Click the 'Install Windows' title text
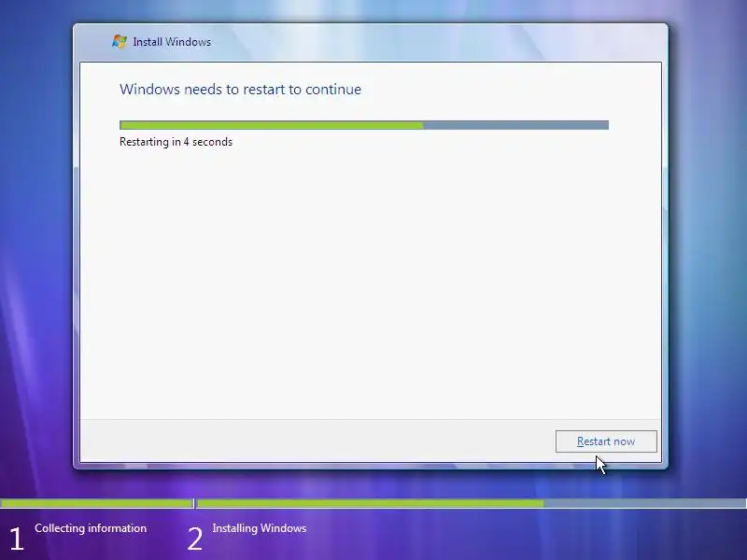Viewport: 747px width, 560px height. pos(172,42)
